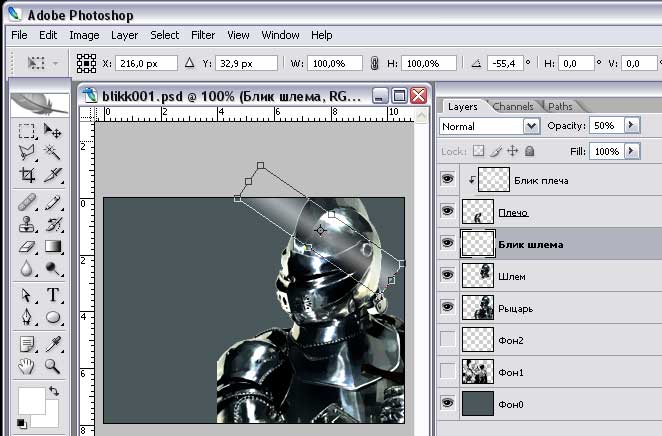Hide the Блик плеча layer
The width and height of the screenshot is (662, 436).
(x=448, y=179)
